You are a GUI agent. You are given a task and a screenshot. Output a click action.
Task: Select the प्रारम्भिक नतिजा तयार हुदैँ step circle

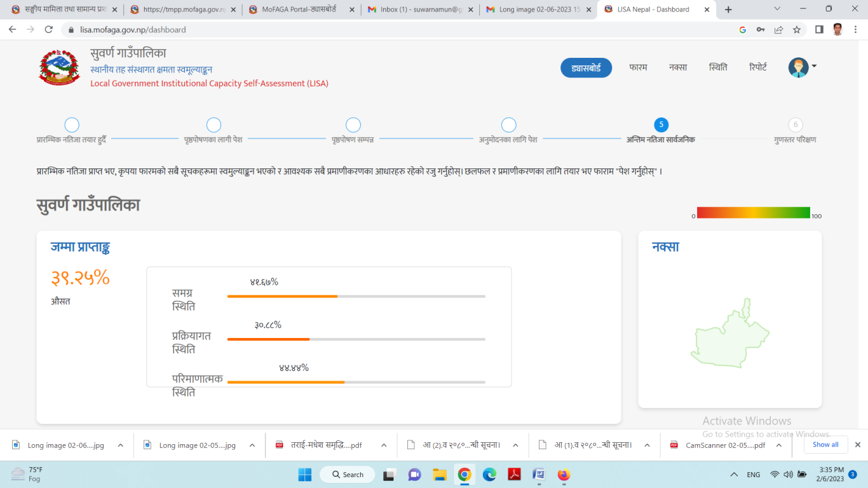coord(72,125)
